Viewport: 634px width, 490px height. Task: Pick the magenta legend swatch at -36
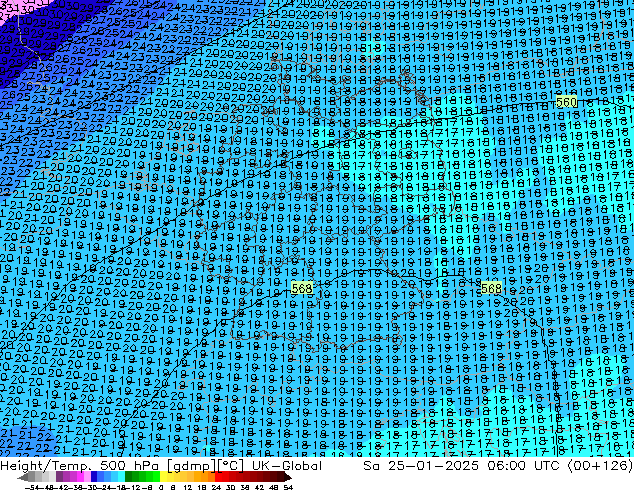coord(80,477)
